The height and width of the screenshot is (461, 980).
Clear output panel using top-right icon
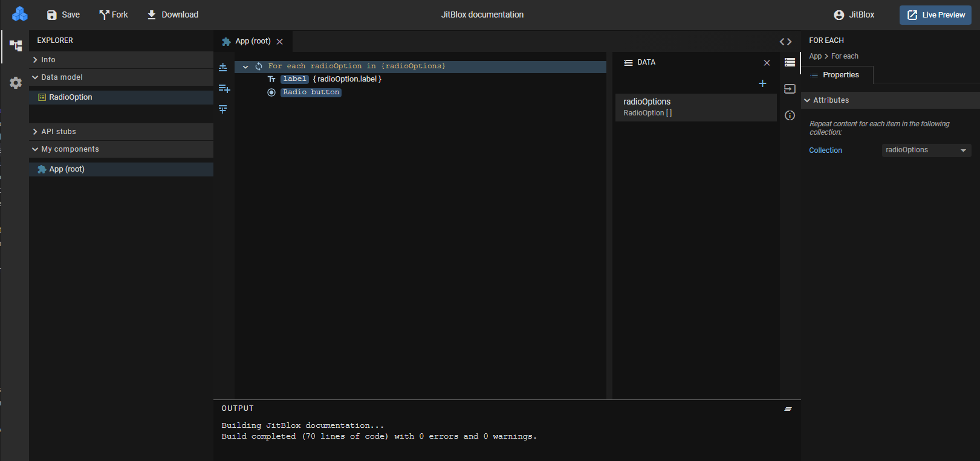pyautogui.click(x=788, y=409)
